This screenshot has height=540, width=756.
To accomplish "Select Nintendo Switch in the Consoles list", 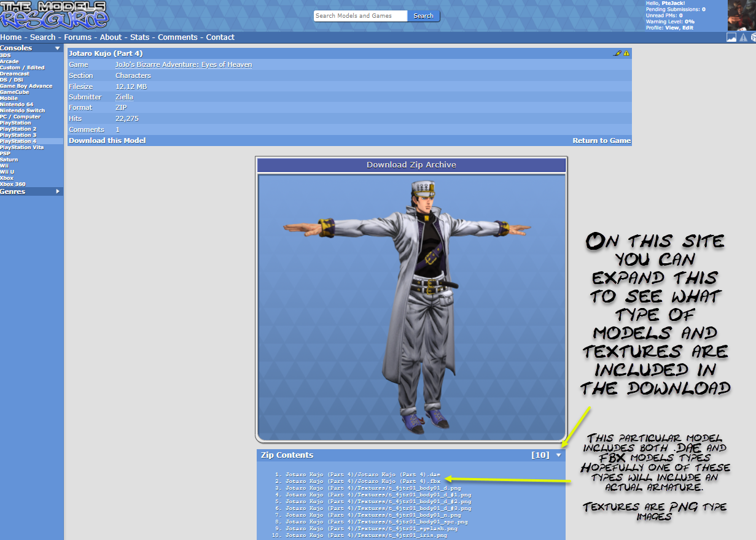I will (x=23, y=110).
